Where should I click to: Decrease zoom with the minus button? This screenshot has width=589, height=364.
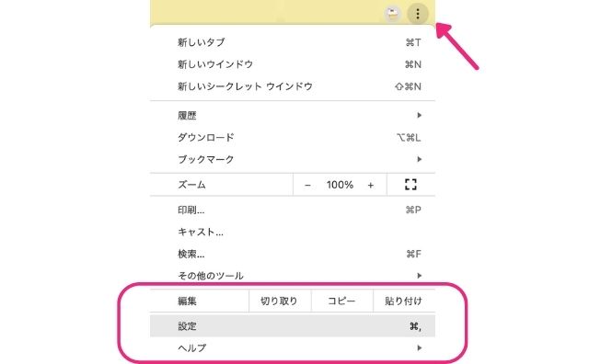pyautogui.click(x=307, y=185)
